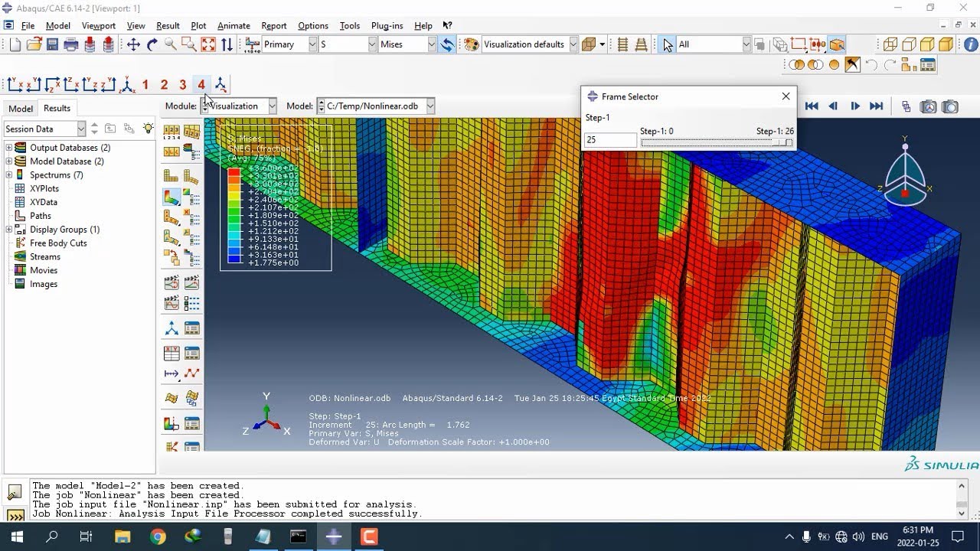Open the Model Nonlinear.odb dropdown
980x551 pixels.
(x=430, y=106)
